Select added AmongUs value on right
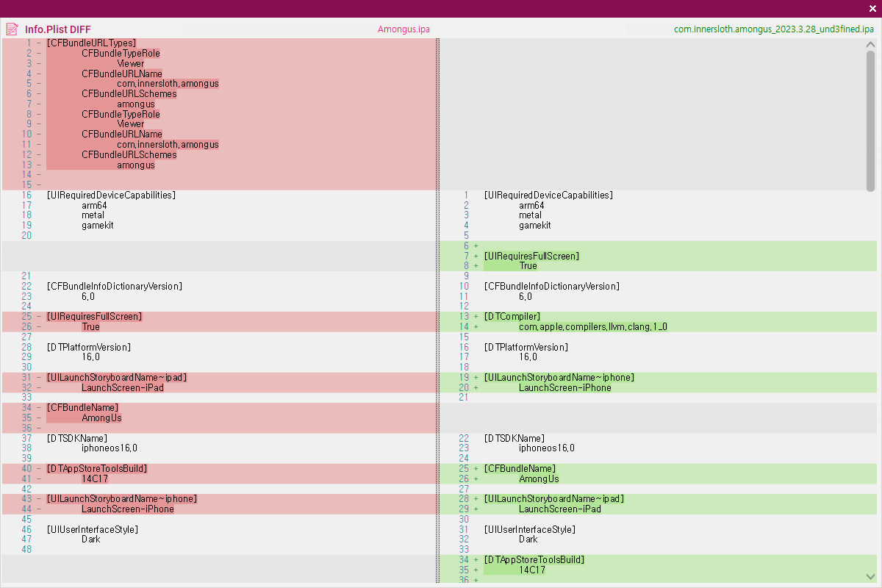 539,479
